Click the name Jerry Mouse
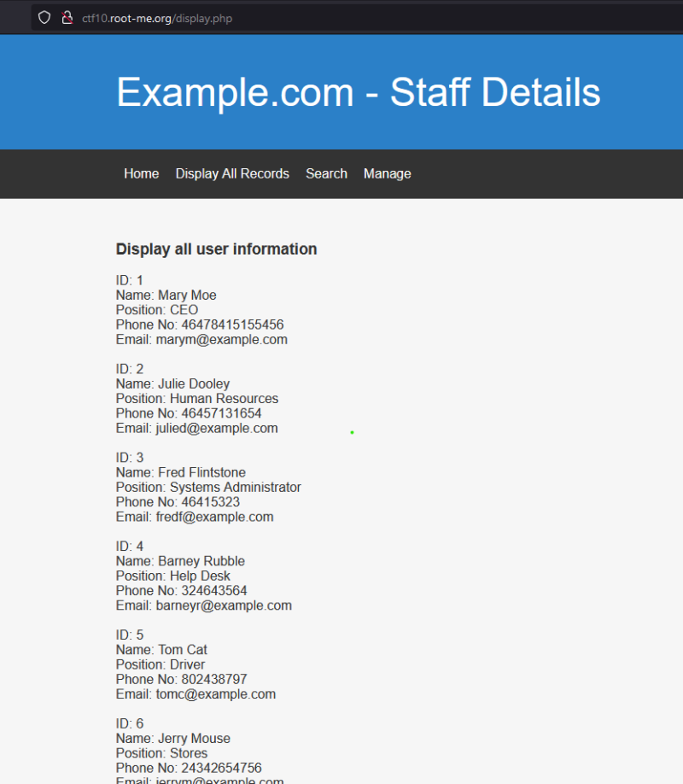Image resolution: width=683 pixels, height=784 pixels. (194, 738)
